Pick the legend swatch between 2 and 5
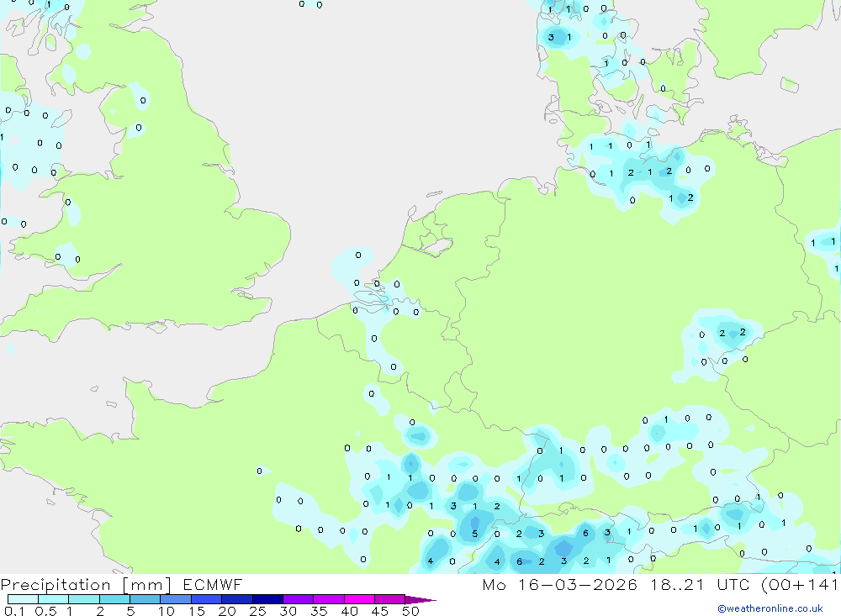841x616 pixels. (114, 599)
